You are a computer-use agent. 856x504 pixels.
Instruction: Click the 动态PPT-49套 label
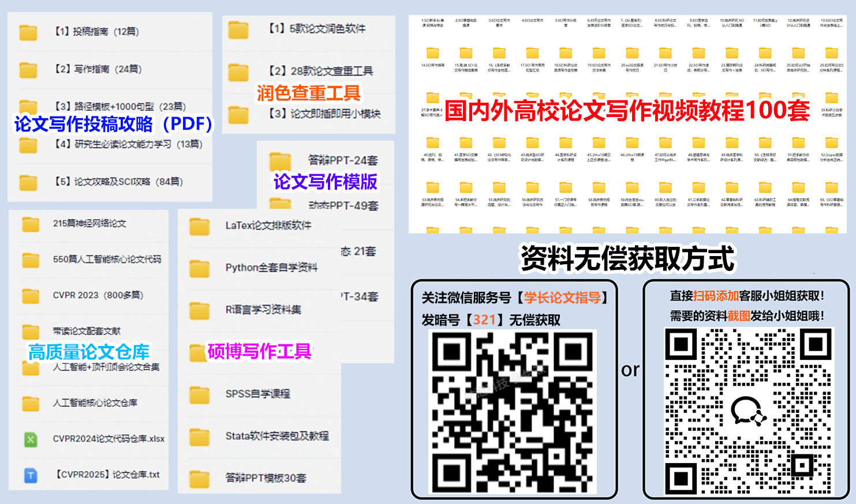point(343,206)
